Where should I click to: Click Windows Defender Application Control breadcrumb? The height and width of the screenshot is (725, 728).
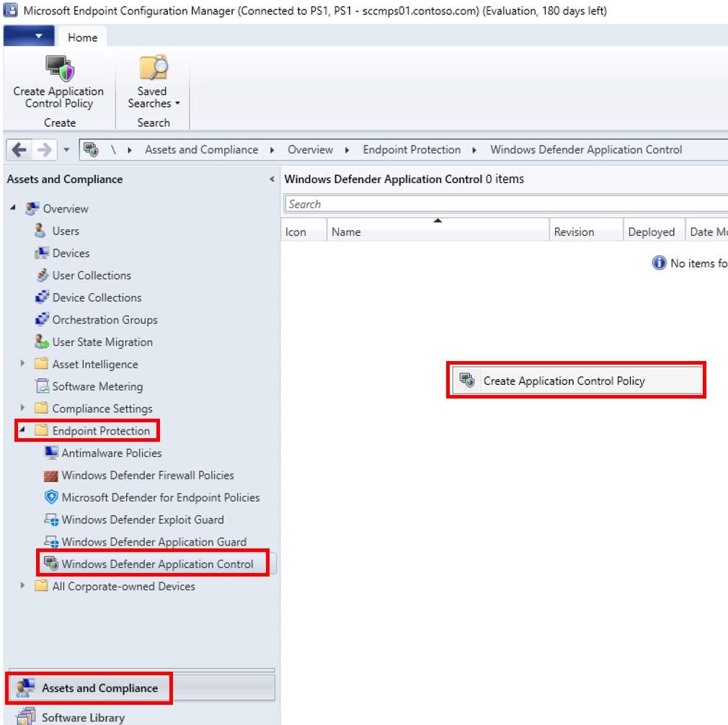(586, 149)
